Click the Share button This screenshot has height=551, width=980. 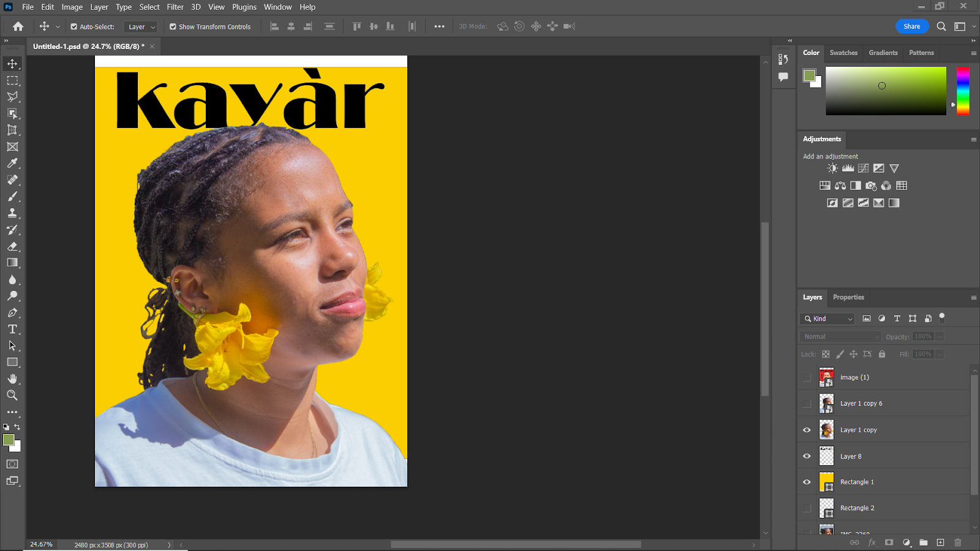tap(912, 26)
